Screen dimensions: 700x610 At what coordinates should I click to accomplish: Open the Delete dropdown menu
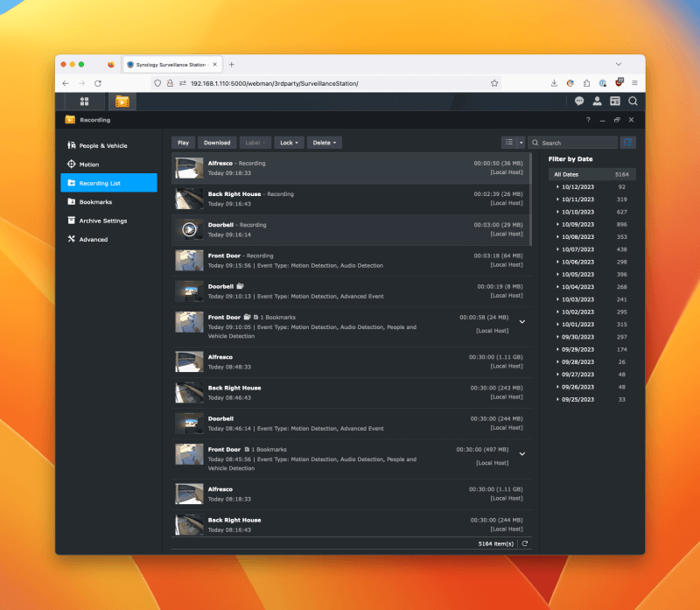[x=324, y=143]
